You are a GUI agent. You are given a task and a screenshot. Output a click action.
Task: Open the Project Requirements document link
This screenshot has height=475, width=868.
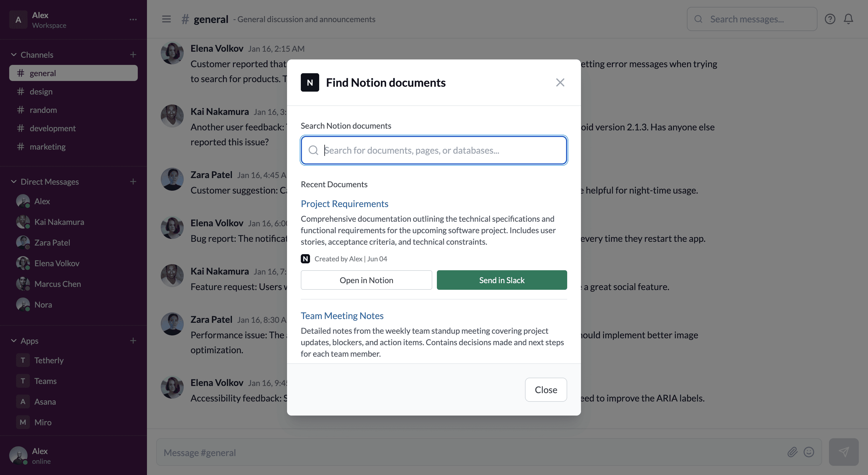tap(344, 204)
